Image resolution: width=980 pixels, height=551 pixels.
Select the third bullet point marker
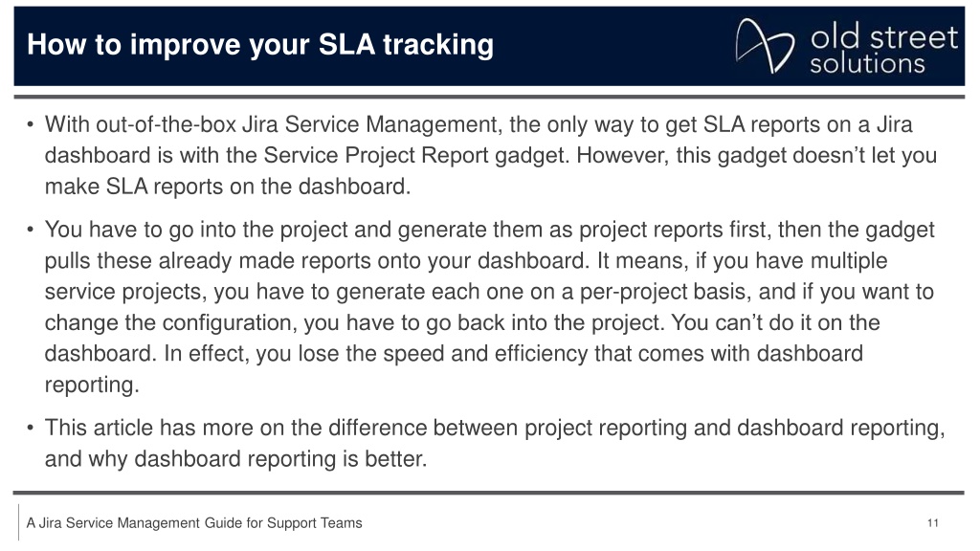coord(30,428)
